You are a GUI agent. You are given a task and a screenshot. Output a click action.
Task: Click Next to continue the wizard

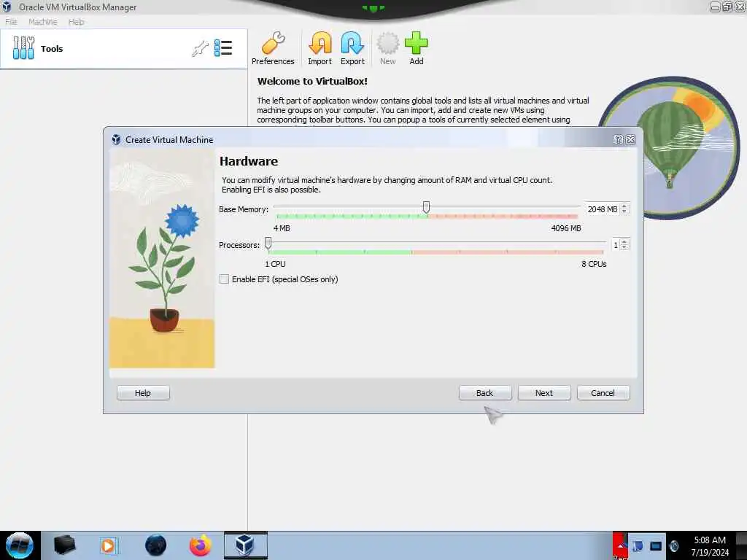(x=544, y=393)
